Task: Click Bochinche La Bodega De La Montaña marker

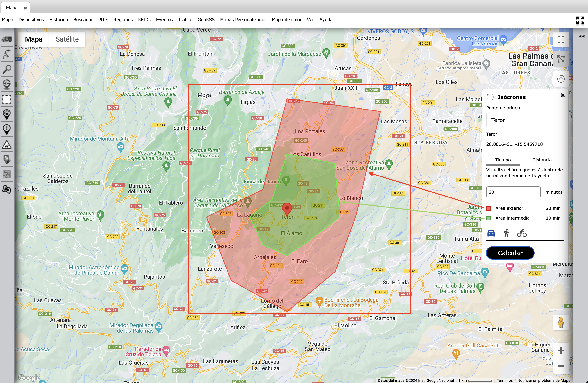Action: [x=319, y=302]
